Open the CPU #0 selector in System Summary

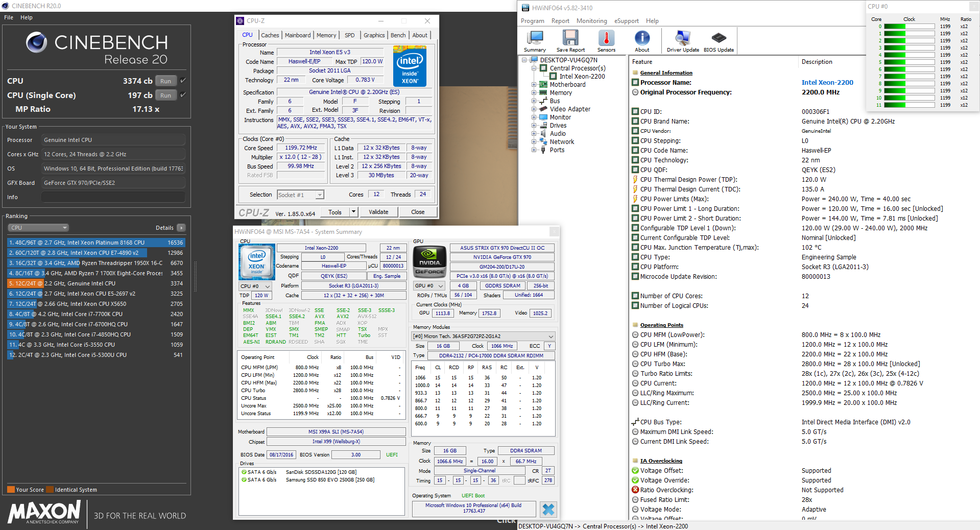point(255,286)
